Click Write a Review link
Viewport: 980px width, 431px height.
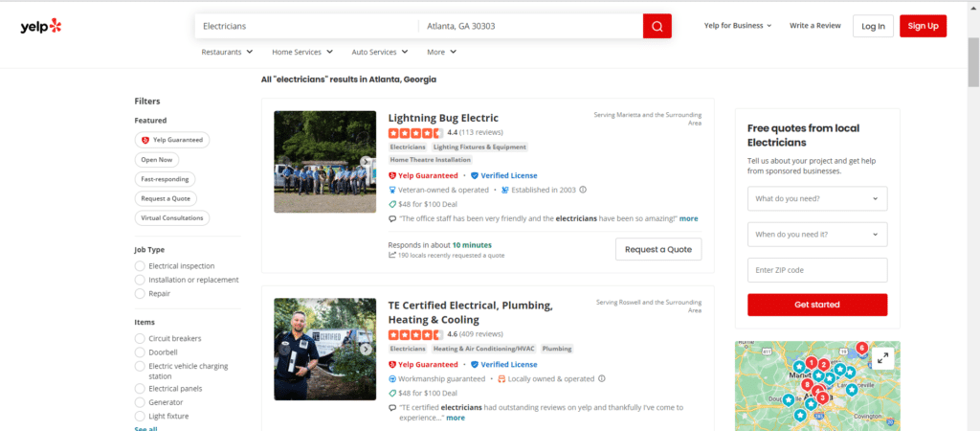click(x=815, y=26)
